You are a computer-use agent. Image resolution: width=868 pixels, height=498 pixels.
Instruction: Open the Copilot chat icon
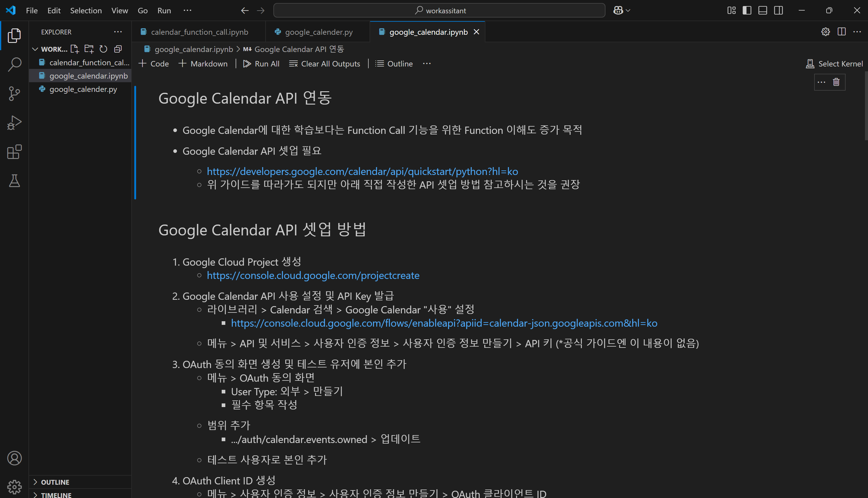[x=618, y=11]
